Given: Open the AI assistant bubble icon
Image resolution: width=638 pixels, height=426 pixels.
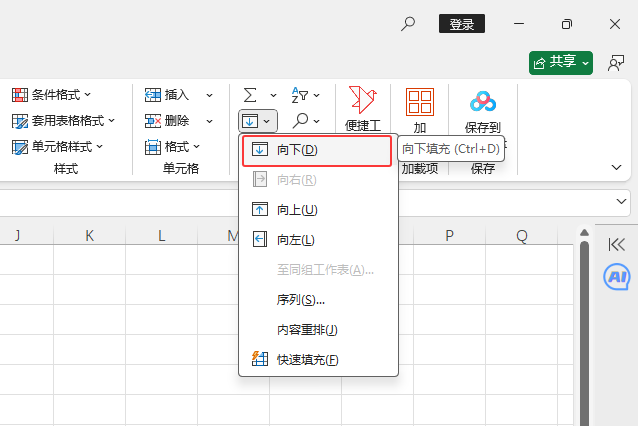Looking at the screenshot, I should 617,277.
